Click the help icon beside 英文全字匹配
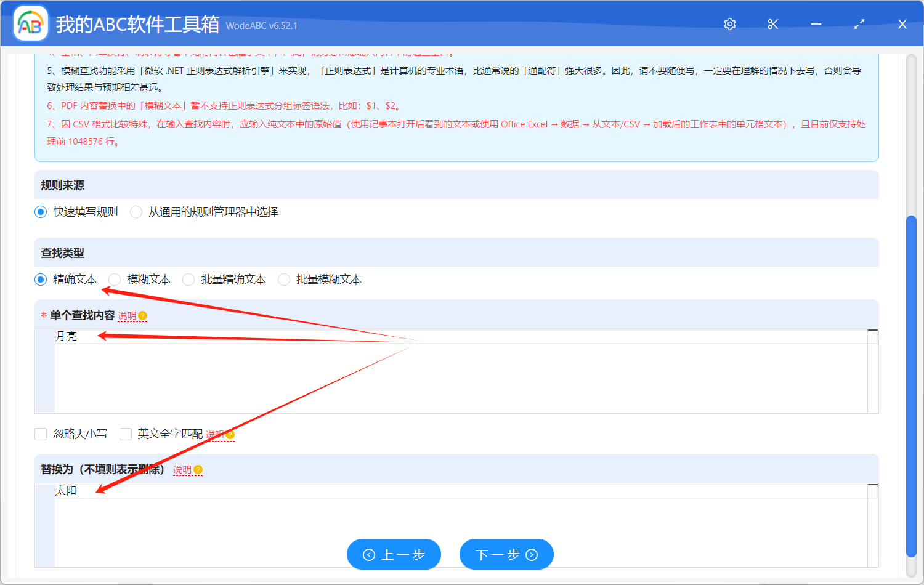This screenshot has height=585, width=924. [230, 435]
